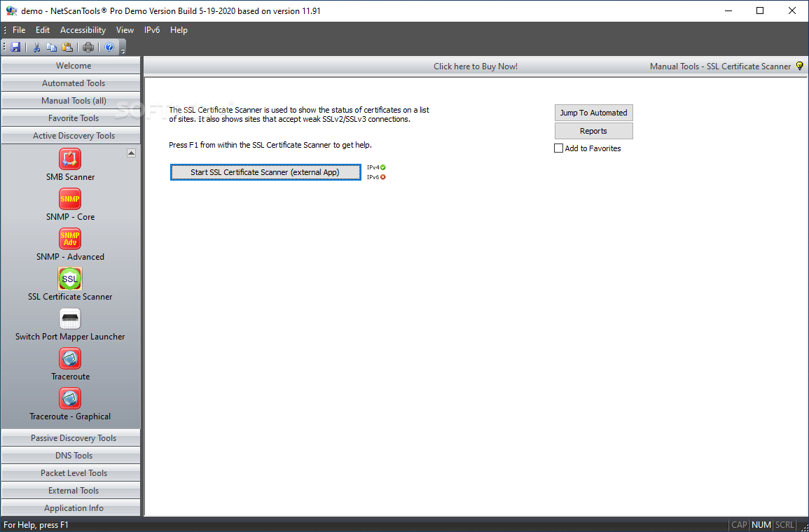The height and width of the screenshot is (532, 809).
Task: Click the Cut scissors toolbar icon
Action: (x=36, y=48)
